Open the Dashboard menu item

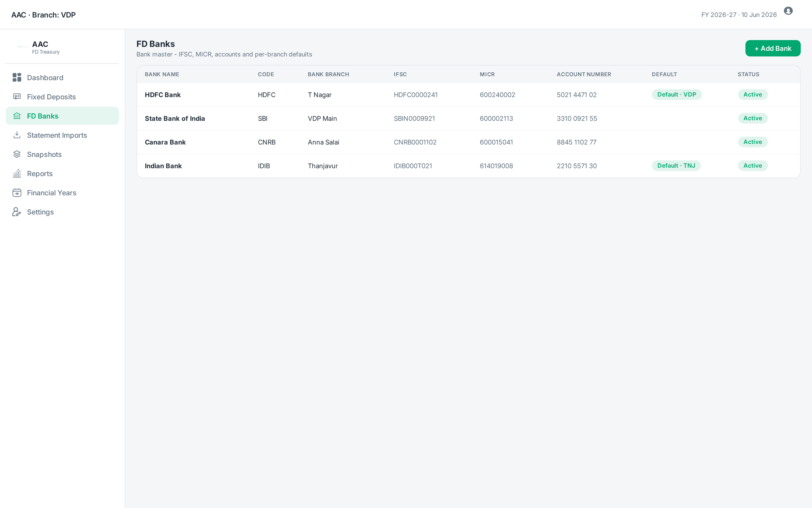62,78
